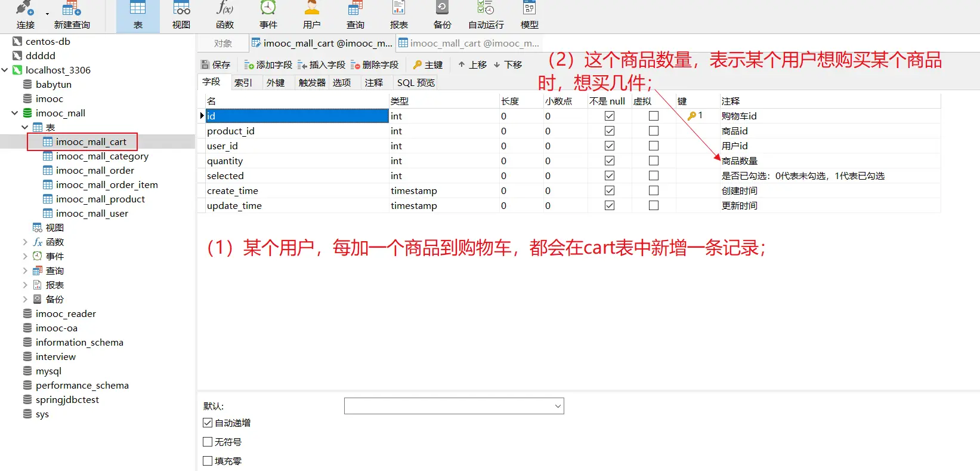Click the mysql database icon
The width and height of the screenshot is (980, 471).
click(x=27, y=371)
